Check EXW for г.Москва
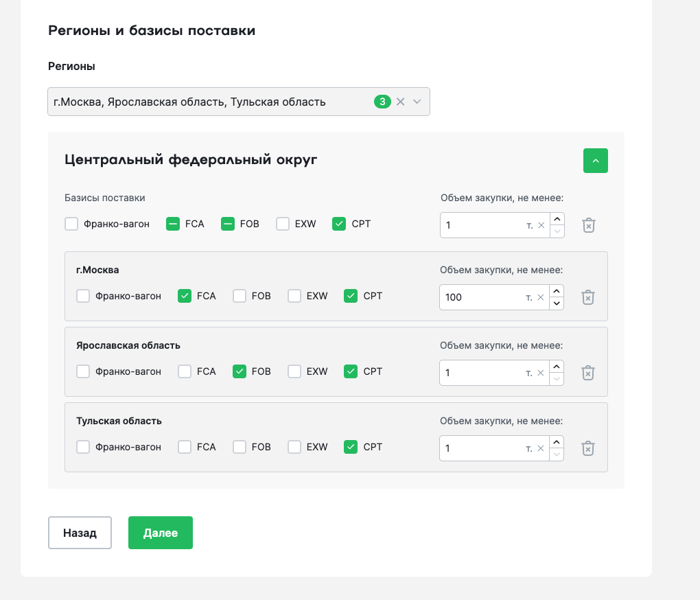This screenshot has height=600, width=700. (x=294, y=296)
